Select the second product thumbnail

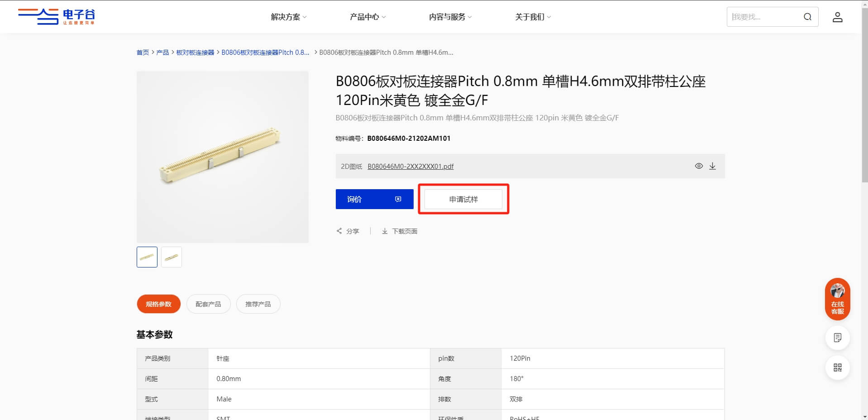point(171,257)
